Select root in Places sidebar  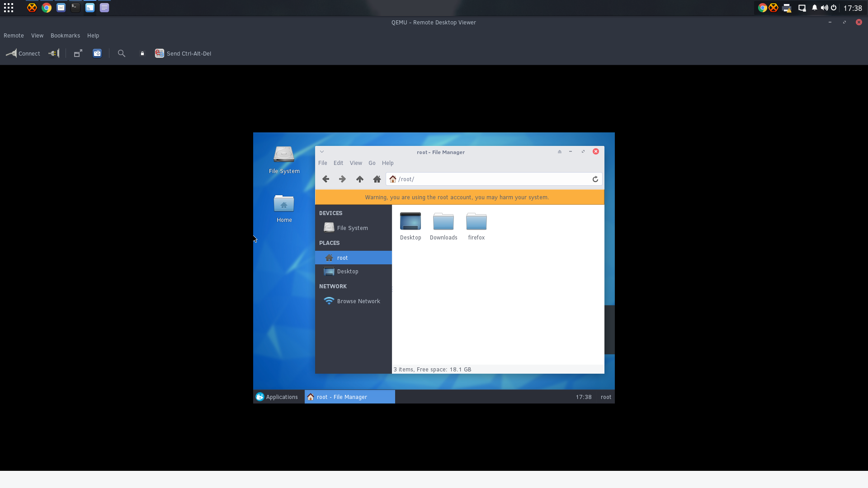coord(354,258)
